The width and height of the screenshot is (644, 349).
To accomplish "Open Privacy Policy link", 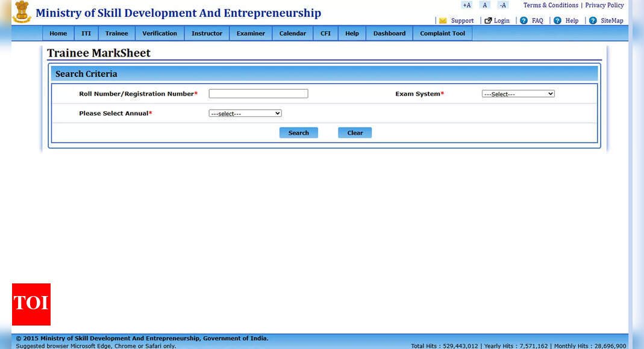I will pos(605,5).
